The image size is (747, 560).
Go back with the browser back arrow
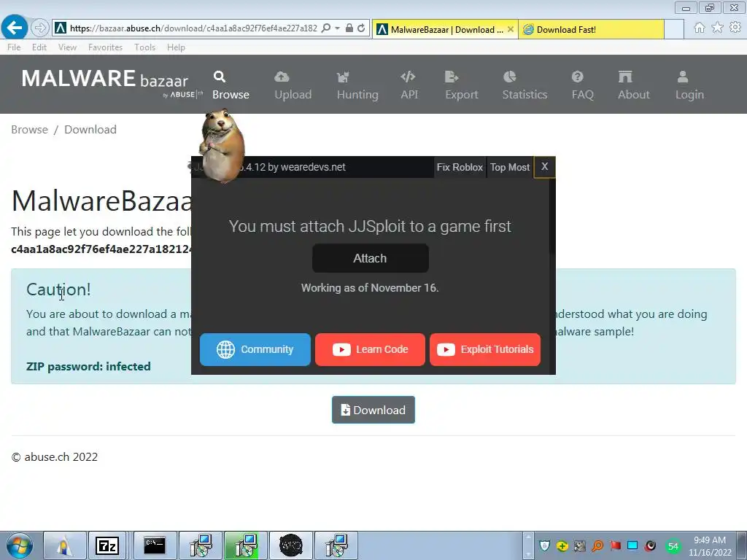point(15,28)
